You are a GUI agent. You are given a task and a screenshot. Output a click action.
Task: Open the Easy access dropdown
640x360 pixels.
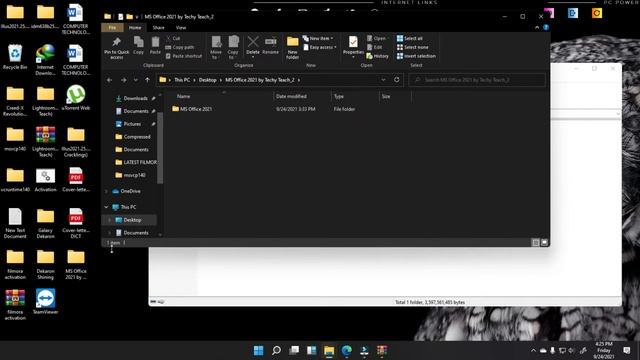(320, 47)
